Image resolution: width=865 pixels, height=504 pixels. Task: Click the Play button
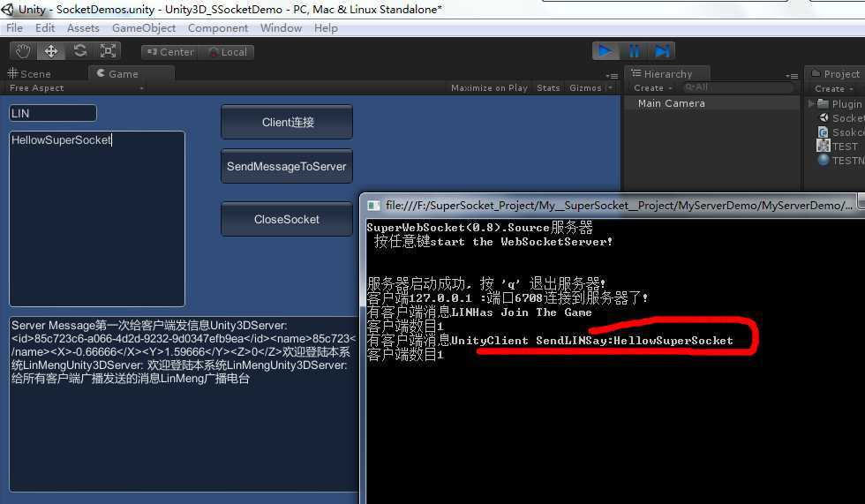[605, 51]
